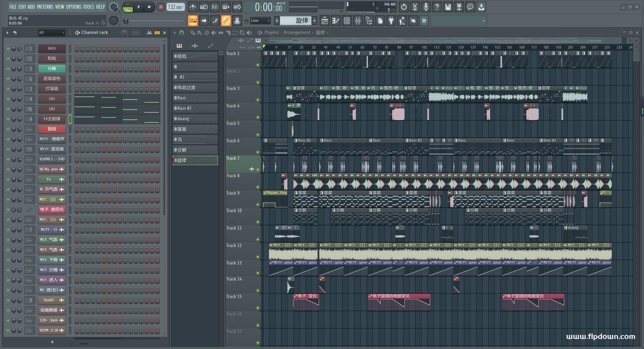Open pattern options arrow beside 旋律
Viewport: 644px width, 349px height.
coord(277,21)
